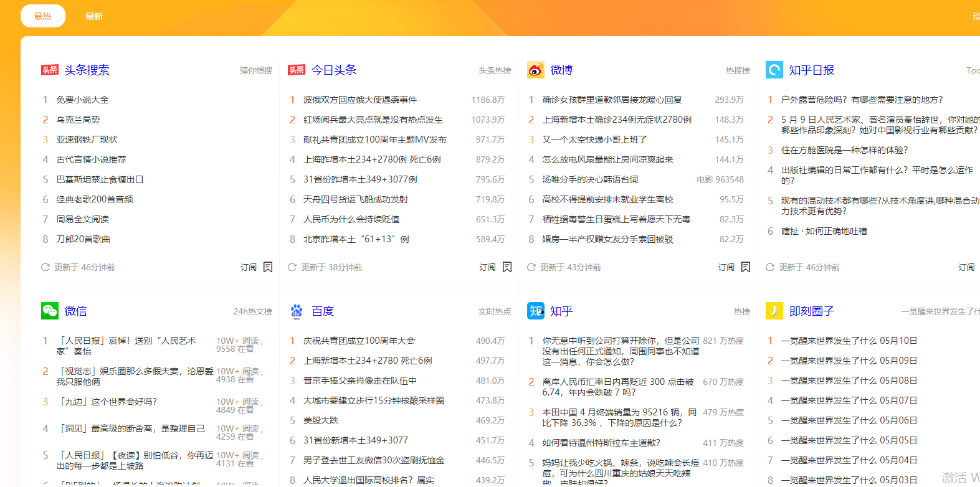Open the 微信 title link
The image size is (980, 487).
tap(76, 311)
